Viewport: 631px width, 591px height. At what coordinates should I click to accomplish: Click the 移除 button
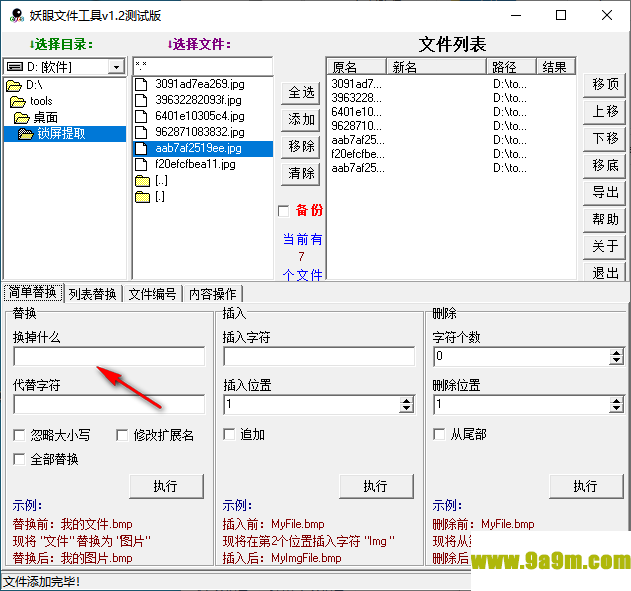[301, 146]
